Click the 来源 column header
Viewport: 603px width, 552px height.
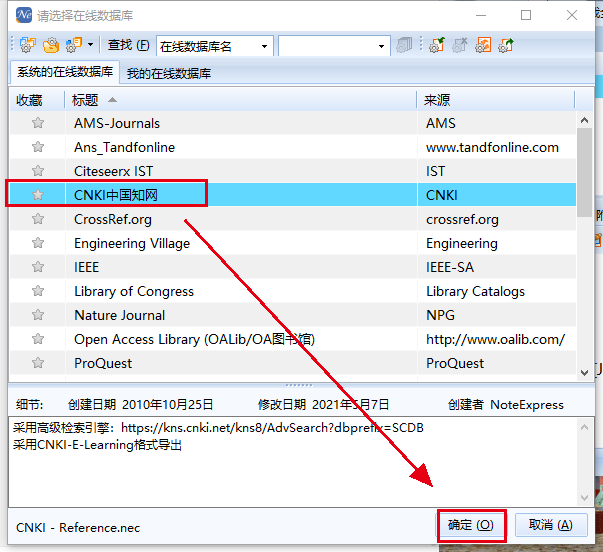coord(496,100)
